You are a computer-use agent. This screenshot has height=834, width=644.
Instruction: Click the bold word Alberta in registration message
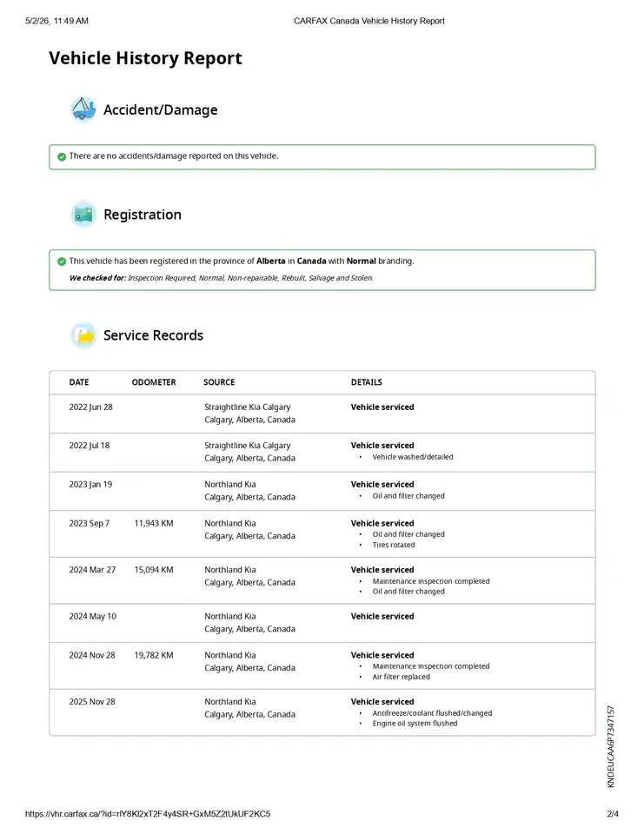pyautogui.click(x=271, y=261)
